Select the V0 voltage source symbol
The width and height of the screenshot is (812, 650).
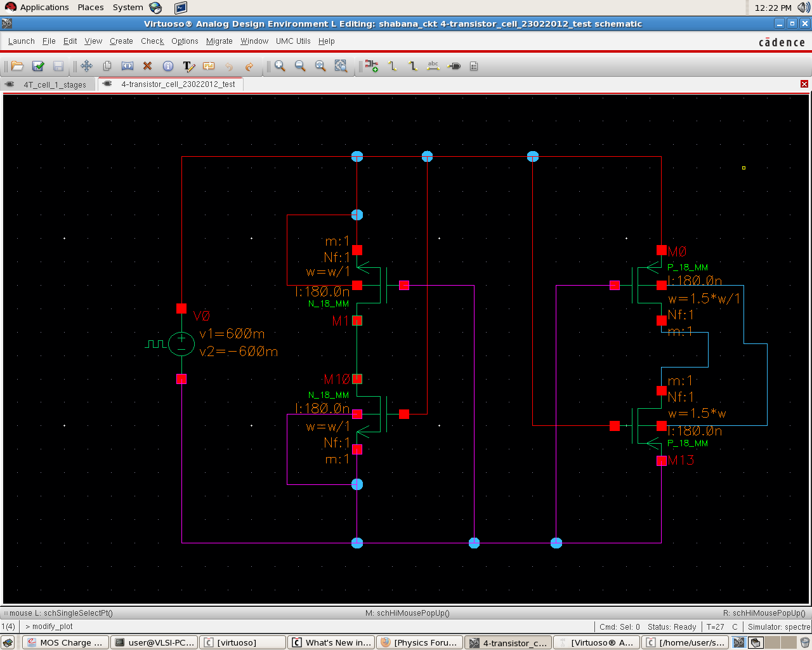point(181,344)
